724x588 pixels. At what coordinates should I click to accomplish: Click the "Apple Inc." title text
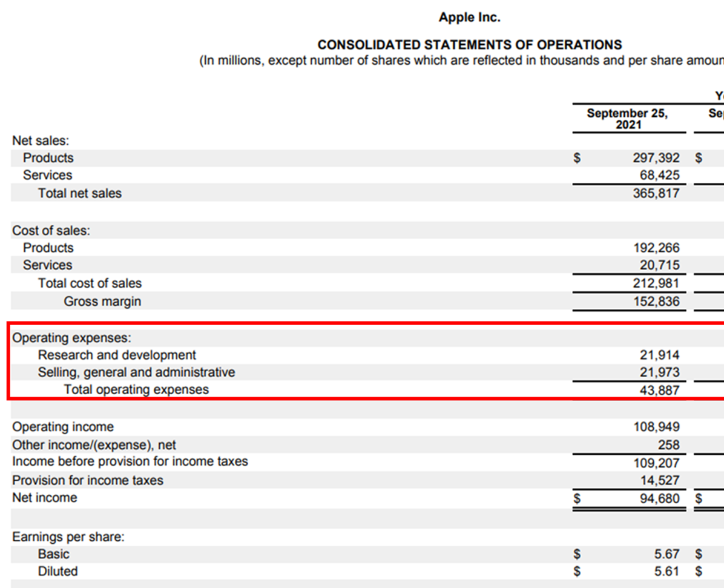[469, 18]
